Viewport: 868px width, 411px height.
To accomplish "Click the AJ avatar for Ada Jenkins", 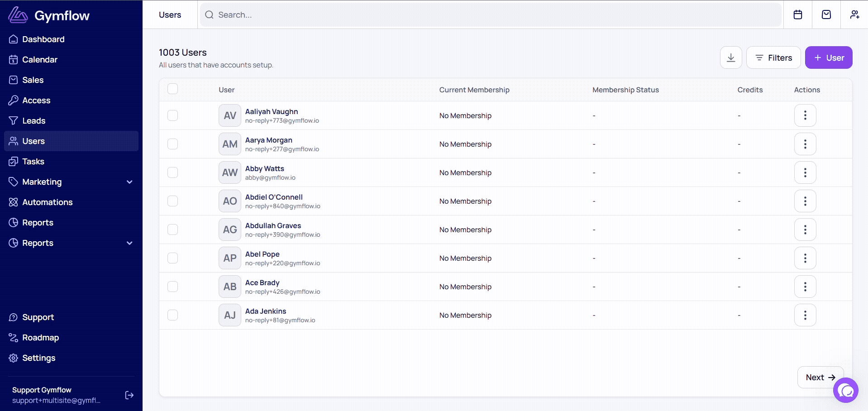I will (x=230, y=315).
